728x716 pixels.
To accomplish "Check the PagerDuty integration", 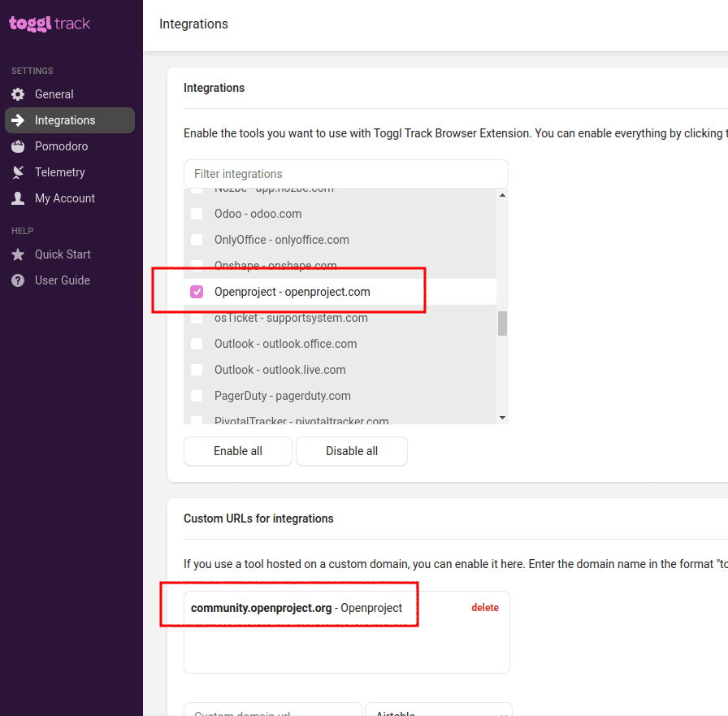I will (196, 396).
